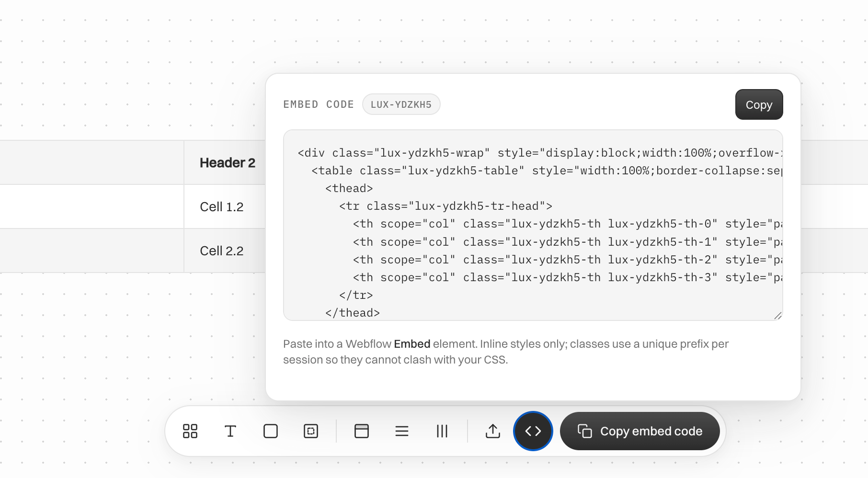Click the </thead> closing code line
The width and height of the screenshot is (868, 478).
(x=353, y=313)
